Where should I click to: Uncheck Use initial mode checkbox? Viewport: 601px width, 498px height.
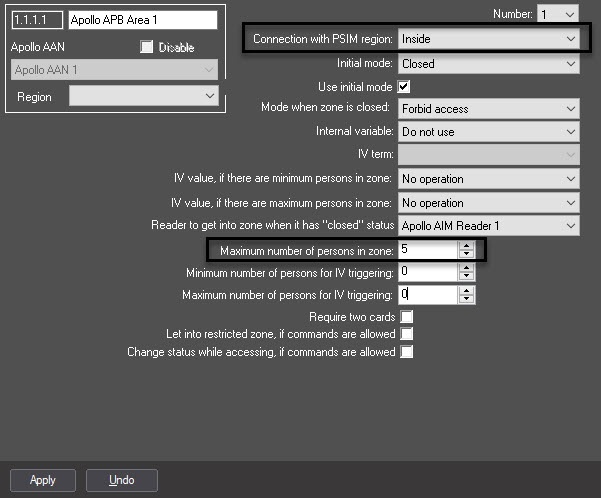[x=404, y=87]
